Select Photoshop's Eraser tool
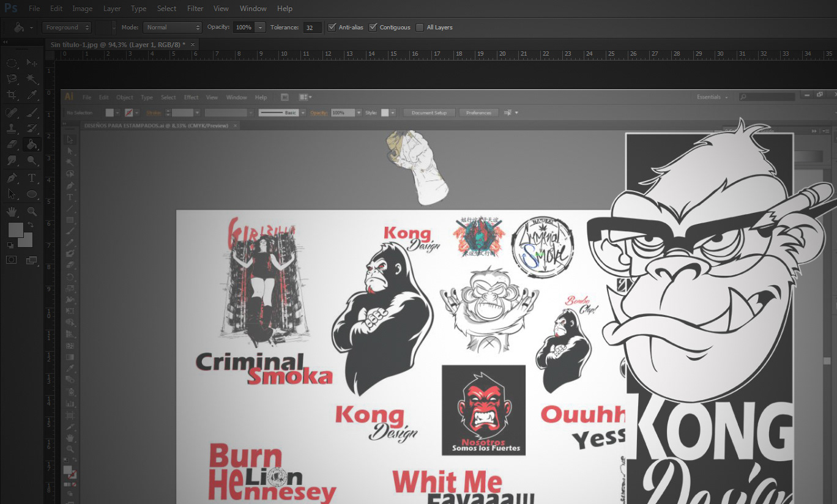Screen dimensions: 837x504 point(12,144)
